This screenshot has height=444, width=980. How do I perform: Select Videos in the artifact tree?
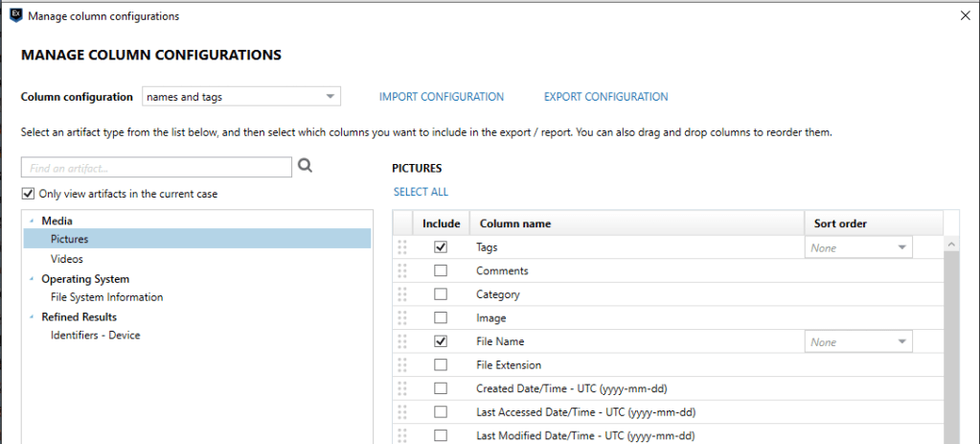[67, 259]
